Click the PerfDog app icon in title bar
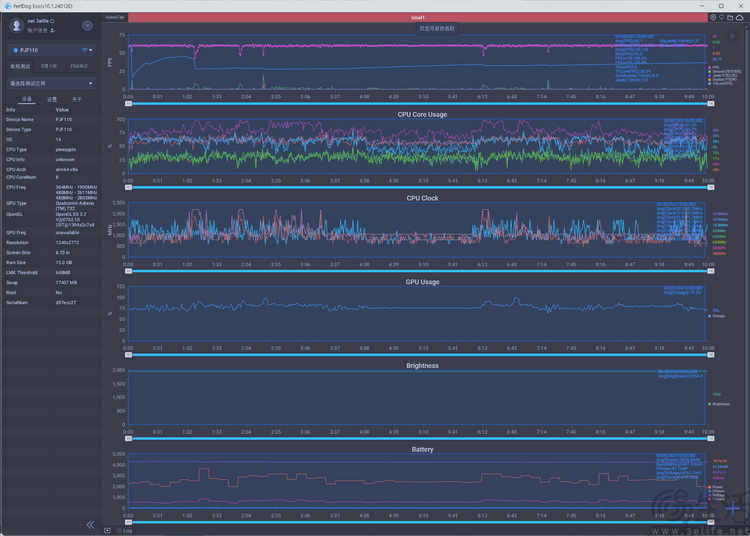Image resolution: width=750 pixels, height=536 pixels. click(8, 6)
